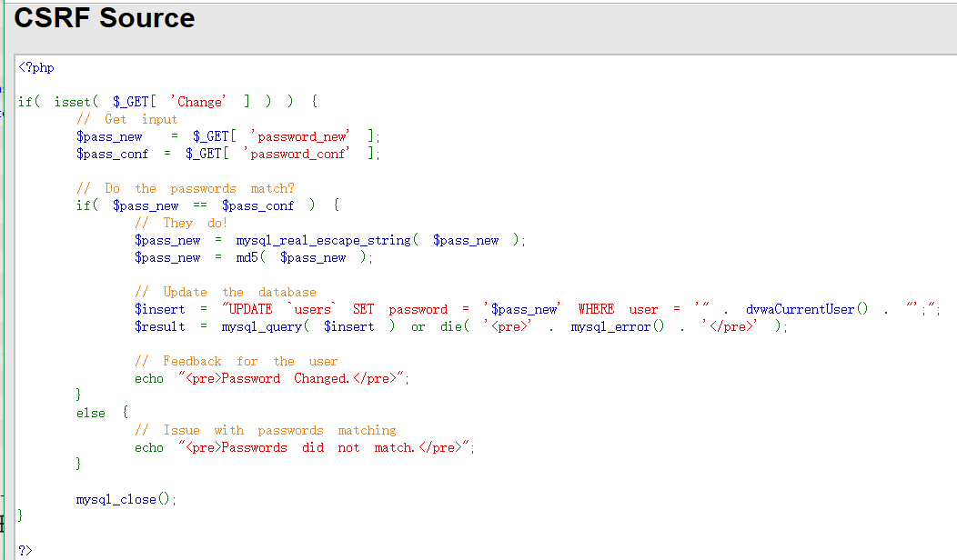
Task: Click the $result = mysql_query line
Action: (x=461, y=326)
